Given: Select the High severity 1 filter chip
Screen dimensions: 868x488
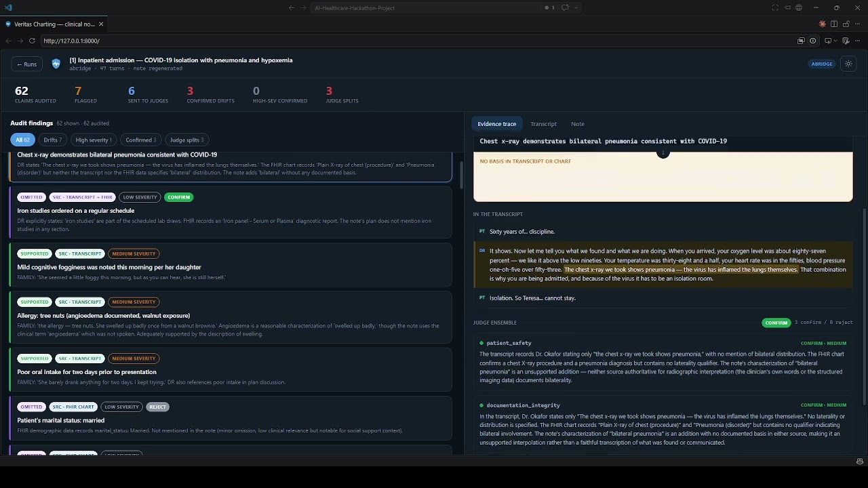Looking at the screenshot, I should [x=94, y=140].
